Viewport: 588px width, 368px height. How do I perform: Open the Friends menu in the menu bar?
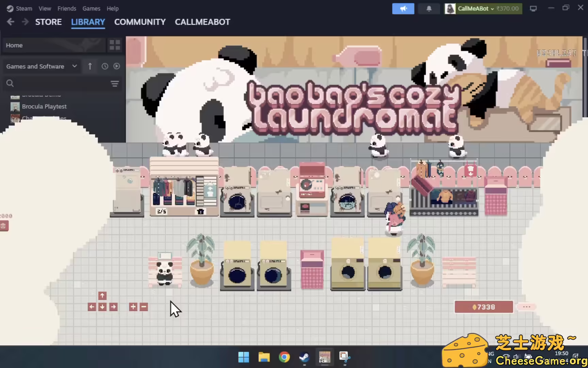(67, 8)
